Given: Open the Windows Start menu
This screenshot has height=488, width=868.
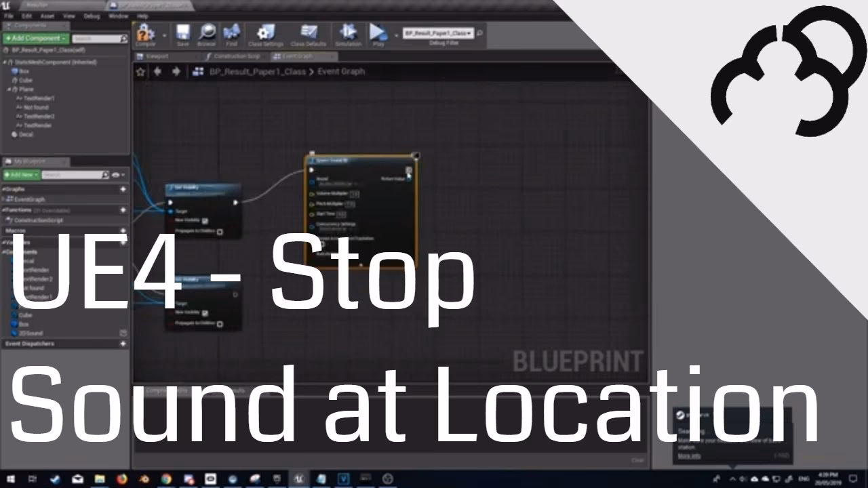Looking at the screenshot, I should (x=11, y=479).
